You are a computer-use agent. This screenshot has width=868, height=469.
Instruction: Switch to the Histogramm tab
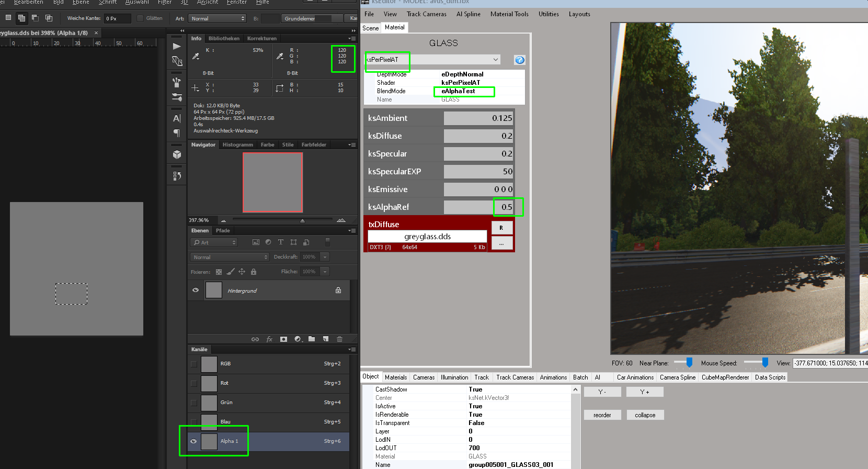238,144
